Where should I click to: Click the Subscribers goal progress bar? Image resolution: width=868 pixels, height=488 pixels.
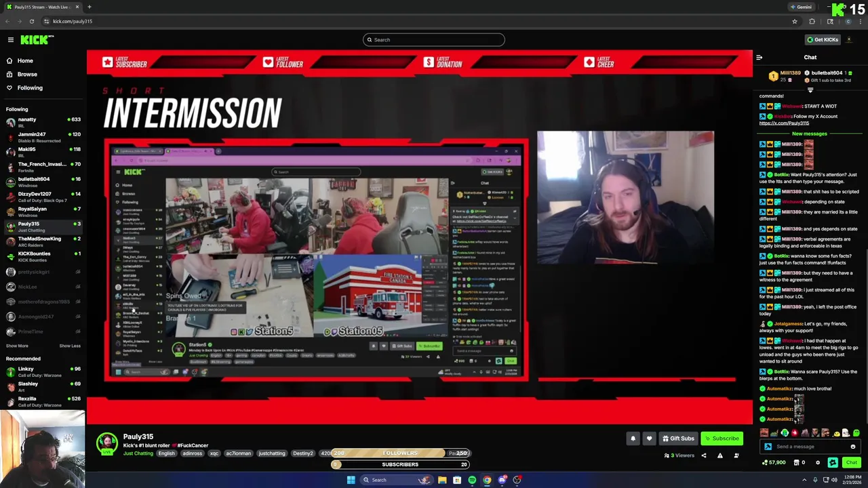(400, 464)
